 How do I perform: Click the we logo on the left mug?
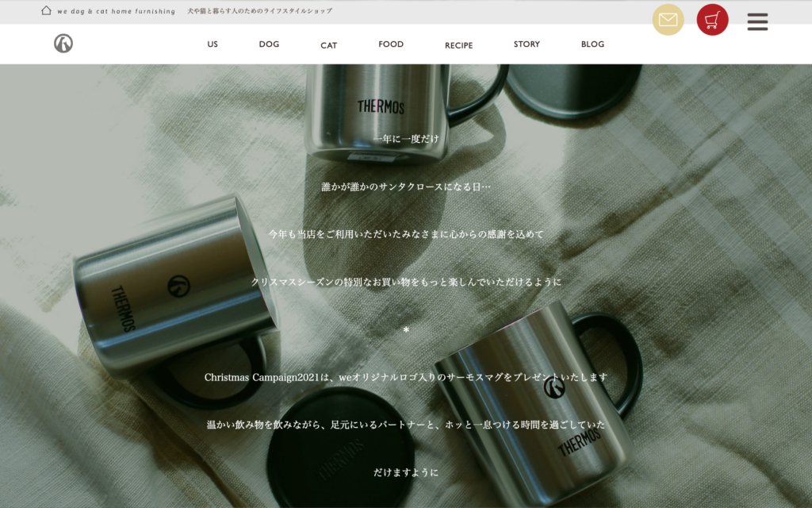179,283
